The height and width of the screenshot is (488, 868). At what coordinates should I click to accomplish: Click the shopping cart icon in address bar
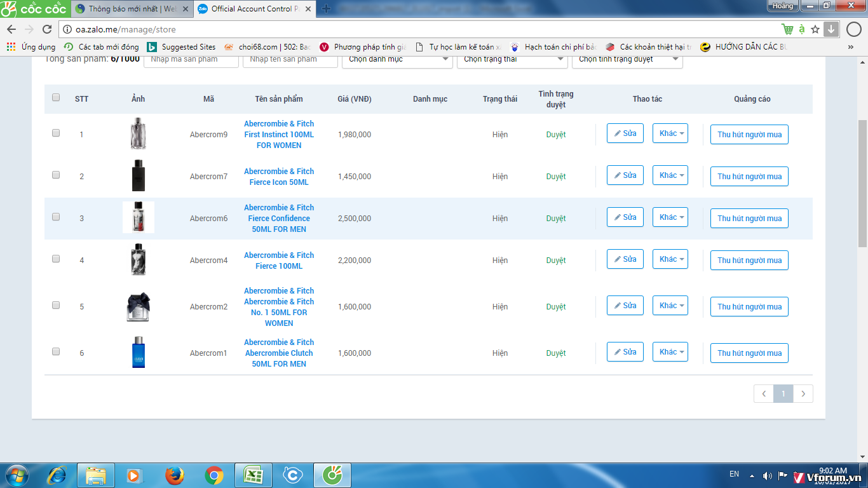[x=787, y=29]
